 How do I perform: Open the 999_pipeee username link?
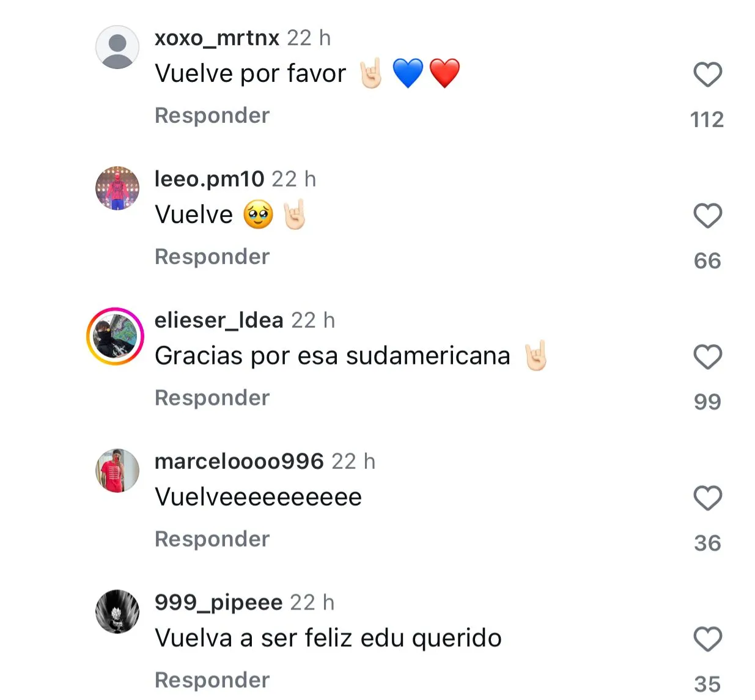point(218,603)
